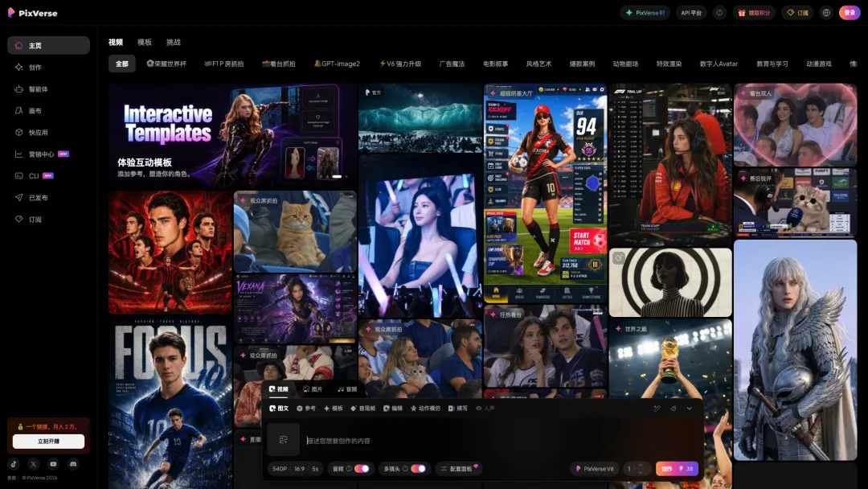This screenshot has height=489, width=868.
Task: Open the 540P 16:9 5s settings selector
Action: pos(295,469)
